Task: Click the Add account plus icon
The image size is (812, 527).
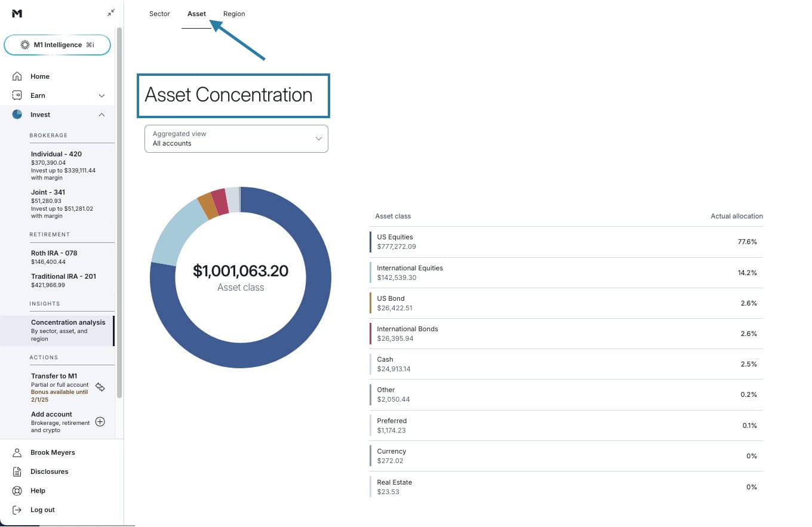Action: (100, 422)
